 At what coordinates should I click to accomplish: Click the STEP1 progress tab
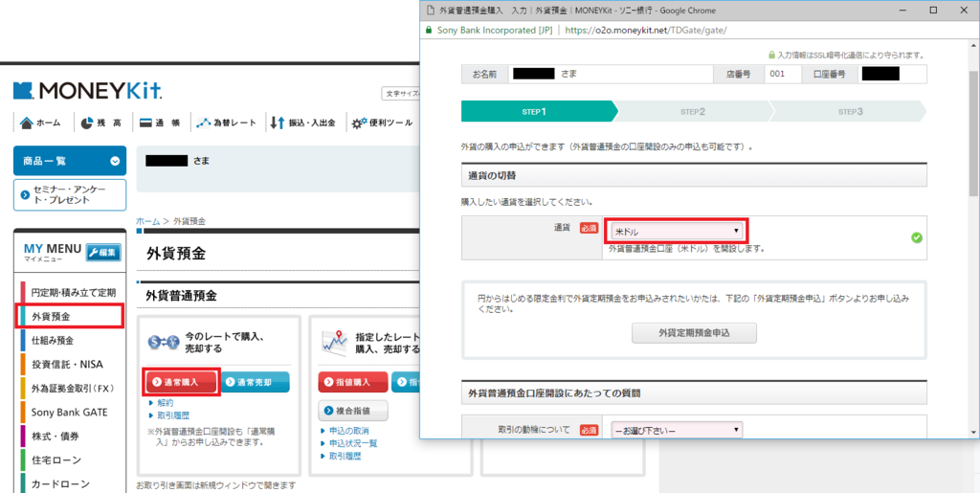coord(540,111)
